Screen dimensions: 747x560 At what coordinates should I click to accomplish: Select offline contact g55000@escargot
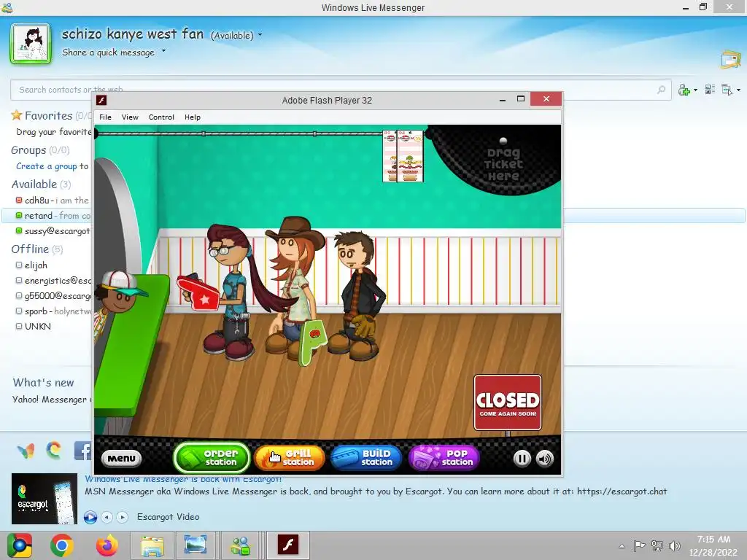(x=58, y=296)
